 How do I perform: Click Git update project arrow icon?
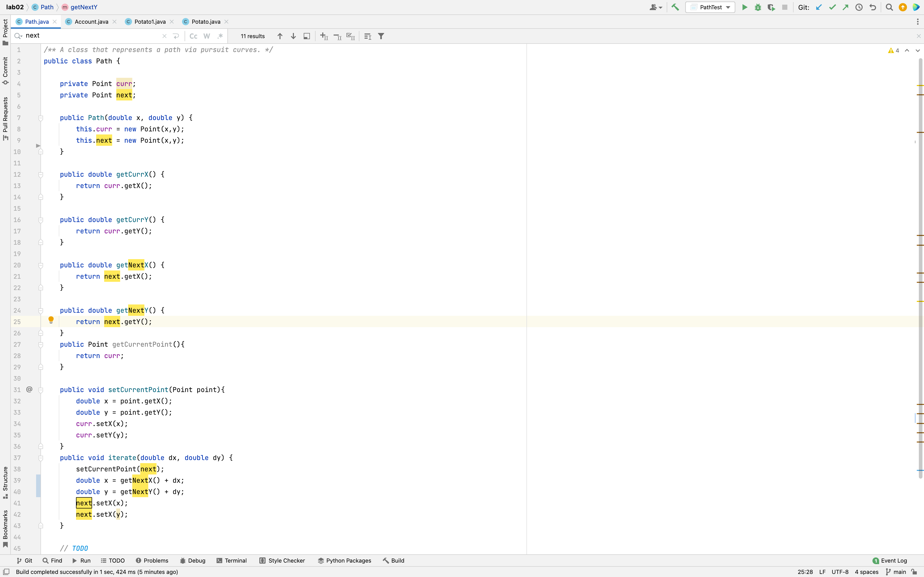coord(819,7)
